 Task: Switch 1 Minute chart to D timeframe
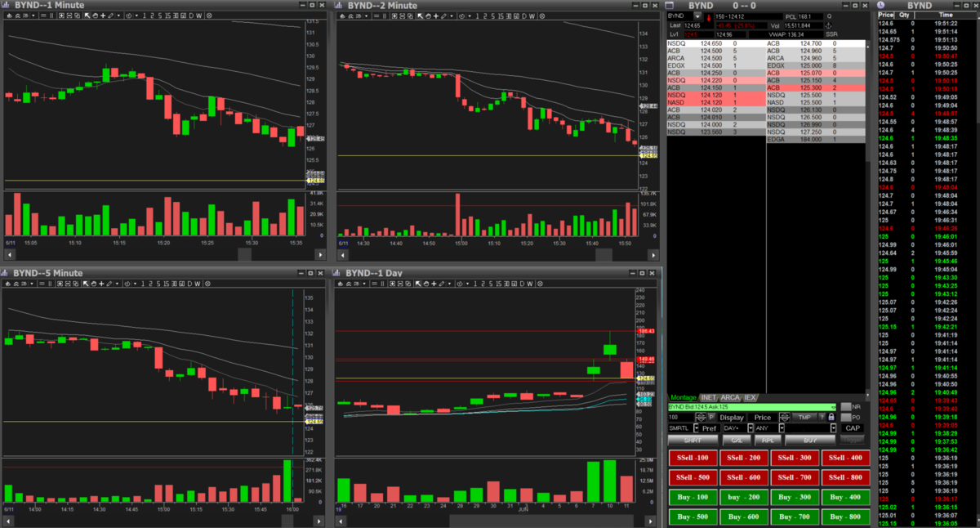[x=191, y=16]
